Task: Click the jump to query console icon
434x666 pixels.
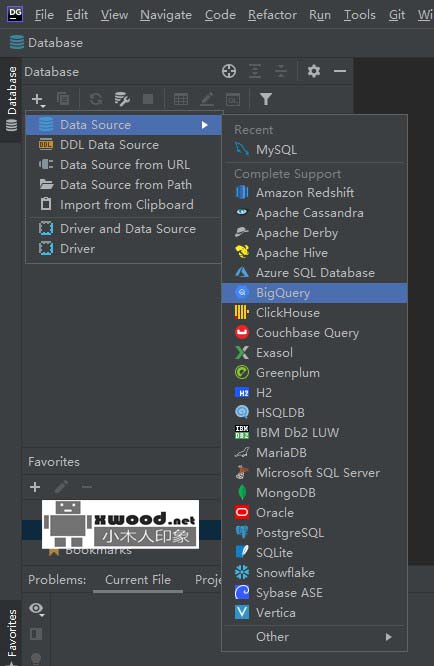Action: point(233,99)
